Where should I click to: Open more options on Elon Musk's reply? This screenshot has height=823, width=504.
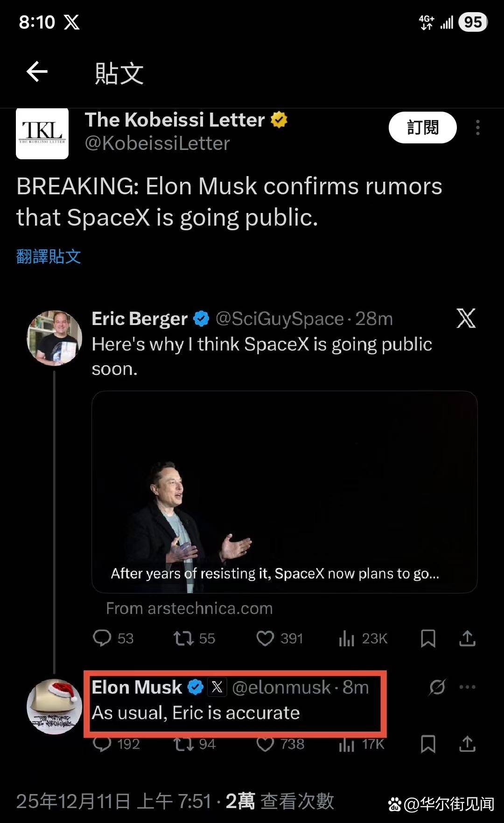[467, 687]
